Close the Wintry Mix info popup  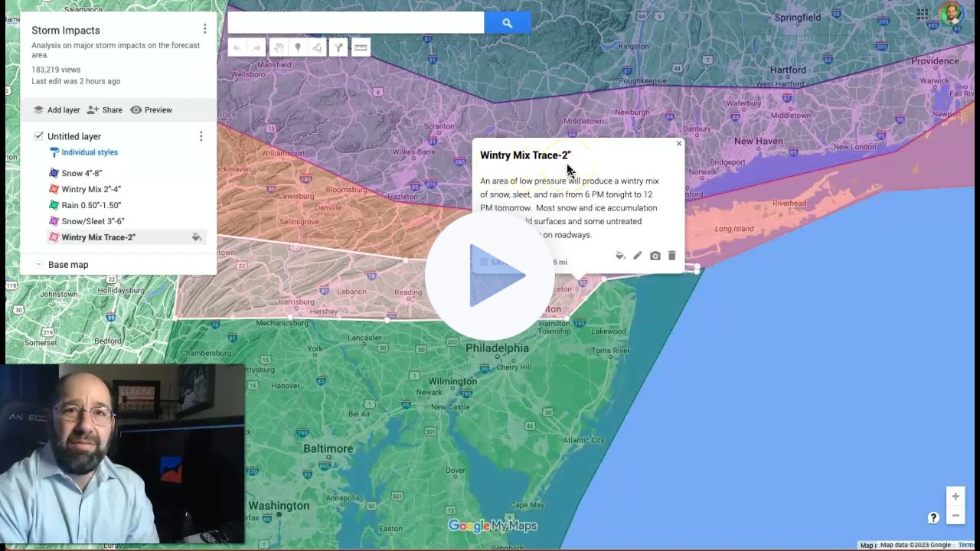[x=678, y=143]
